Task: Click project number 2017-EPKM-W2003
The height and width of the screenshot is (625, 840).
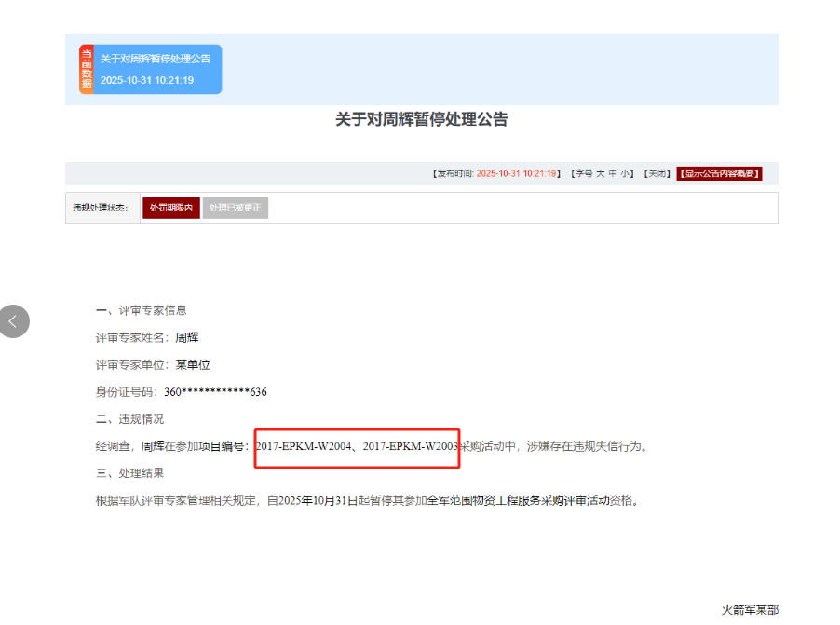Action: (x=411, y=446)
